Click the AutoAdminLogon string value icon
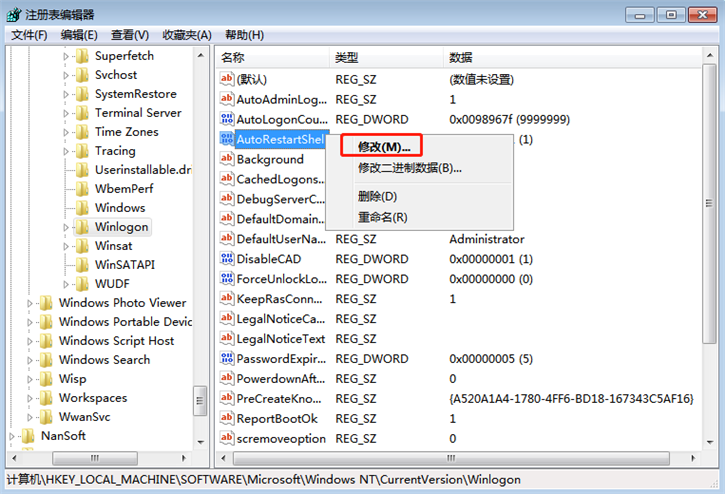 pyautogui.click(x=226, y=99)
